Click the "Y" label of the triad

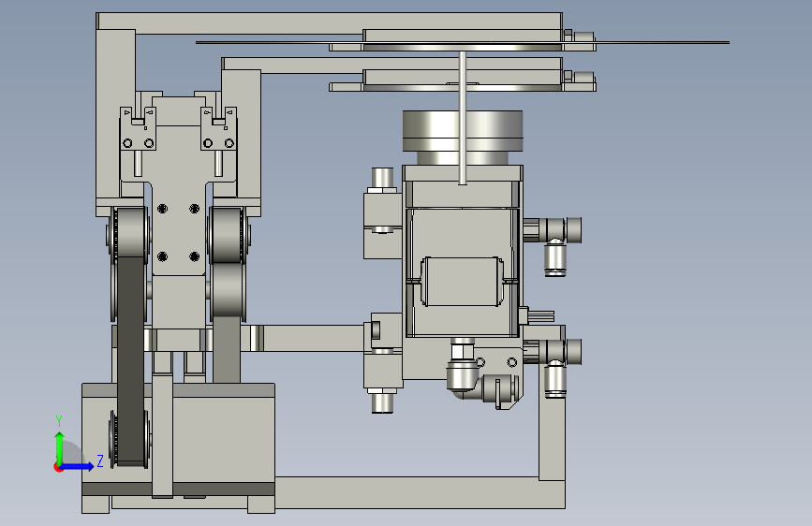pyautogui.click(x=59, y=421)
